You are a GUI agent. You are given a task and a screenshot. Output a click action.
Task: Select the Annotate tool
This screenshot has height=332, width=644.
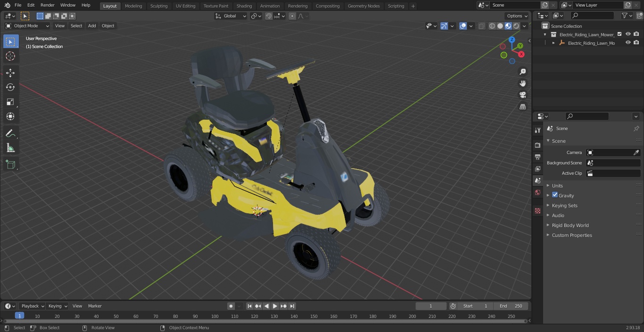(x=10, y=134)
